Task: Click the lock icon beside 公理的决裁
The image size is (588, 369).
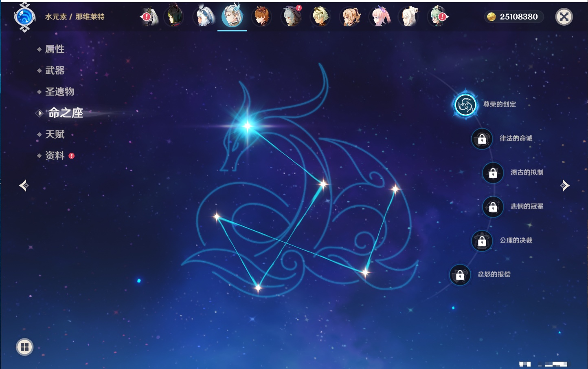Action: [x=482, y=241]
